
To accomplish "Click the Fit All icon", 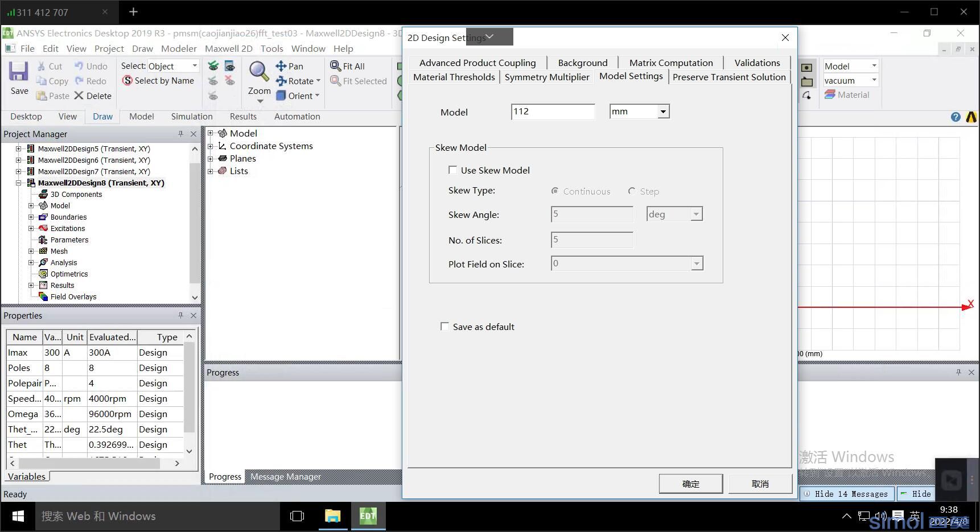I will click(335, 66).
